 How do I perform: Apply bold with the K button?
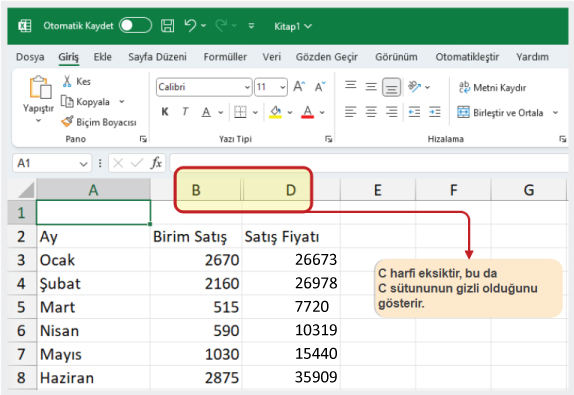pos(165,112)
